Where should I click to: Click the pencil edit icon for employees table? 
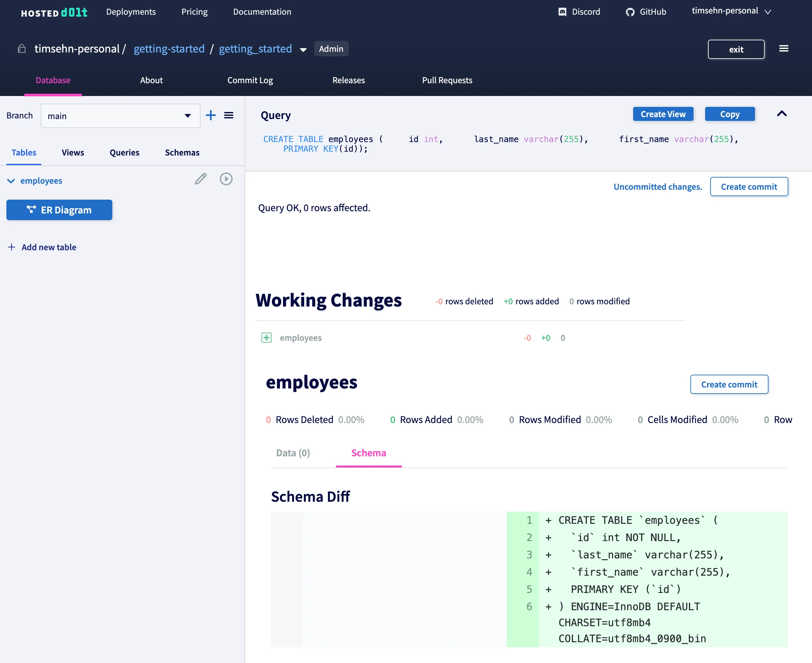tap(200, 179)
